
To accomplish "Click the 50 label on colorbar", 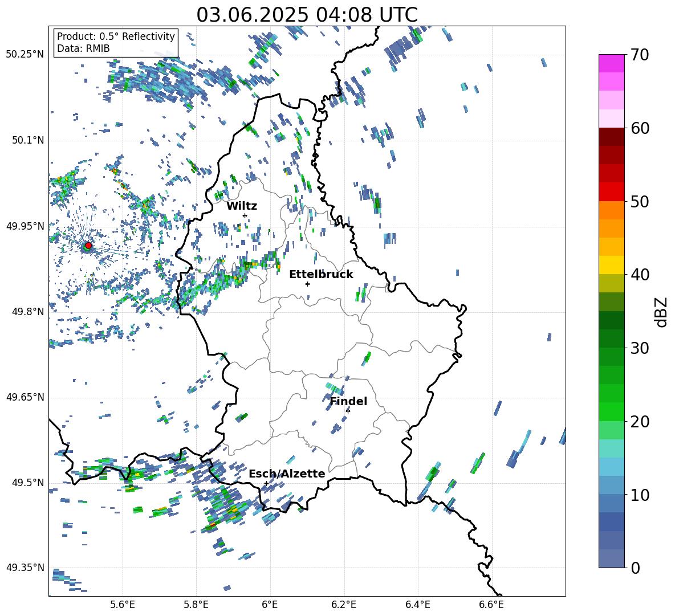I will (640, 202).
